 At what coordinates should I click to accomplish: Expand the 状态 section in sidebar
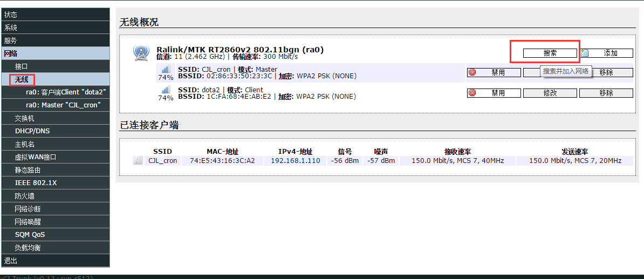(x=11, y=15)
